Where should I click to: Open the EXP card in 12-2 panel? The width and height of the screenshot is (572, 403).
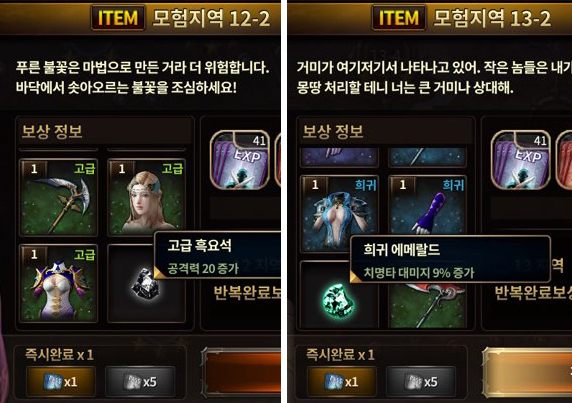point(240,160)
